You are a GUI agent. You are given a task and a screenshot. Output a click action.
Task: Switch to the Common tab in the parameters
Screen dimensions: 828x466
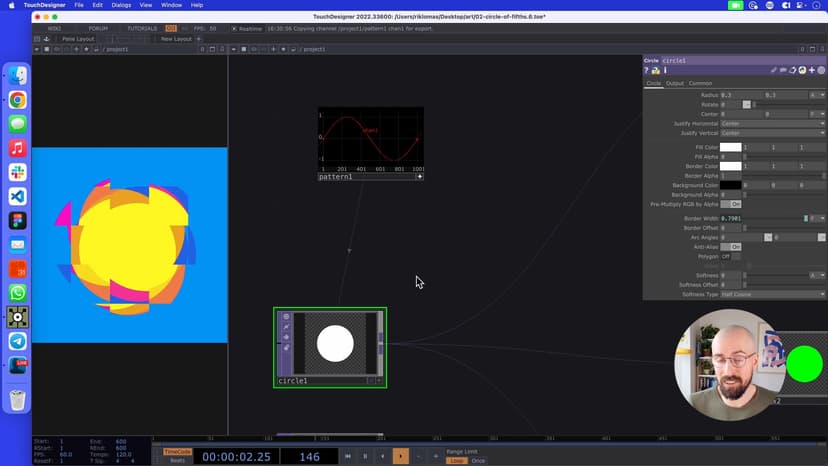point(700,83)
